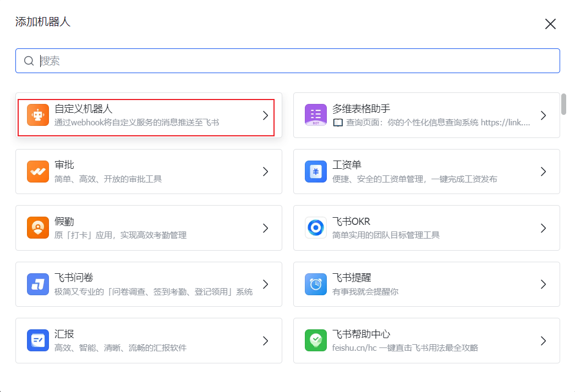Screen dimensions: 575x392
Task: Click description 便捷、安全的工资单管理
Action: click(415, 179)
